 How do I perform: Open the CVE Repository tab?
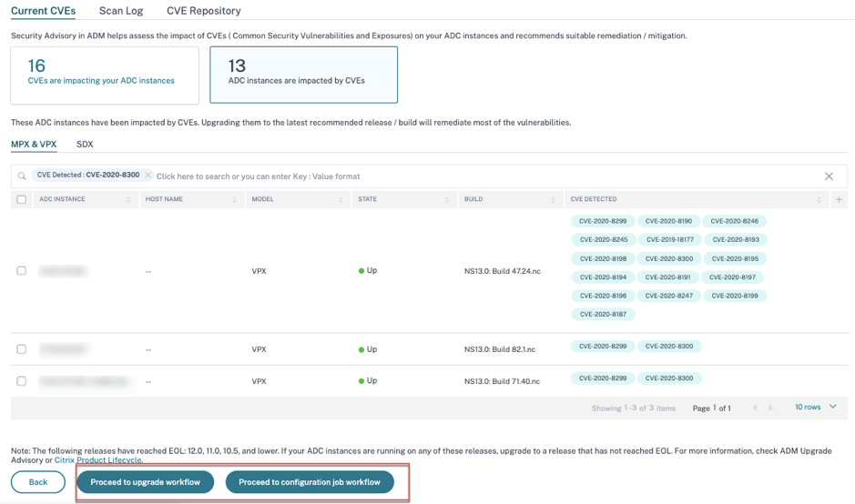pyautogui.click(x=203, y=11)
